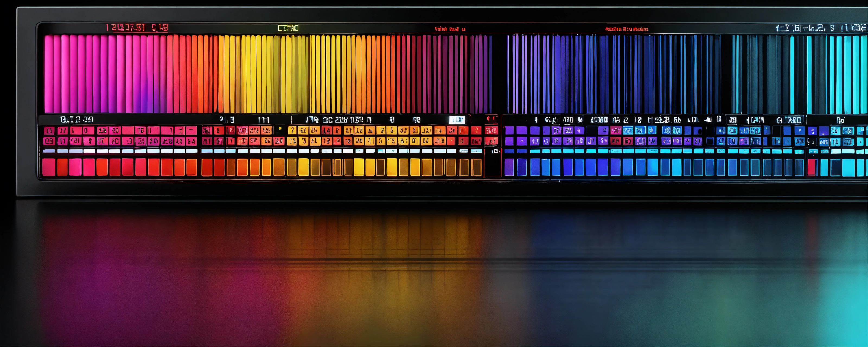Pick the pink key in the upper purple-blue key row
This screenshot has height=347, width=868.
616,130
